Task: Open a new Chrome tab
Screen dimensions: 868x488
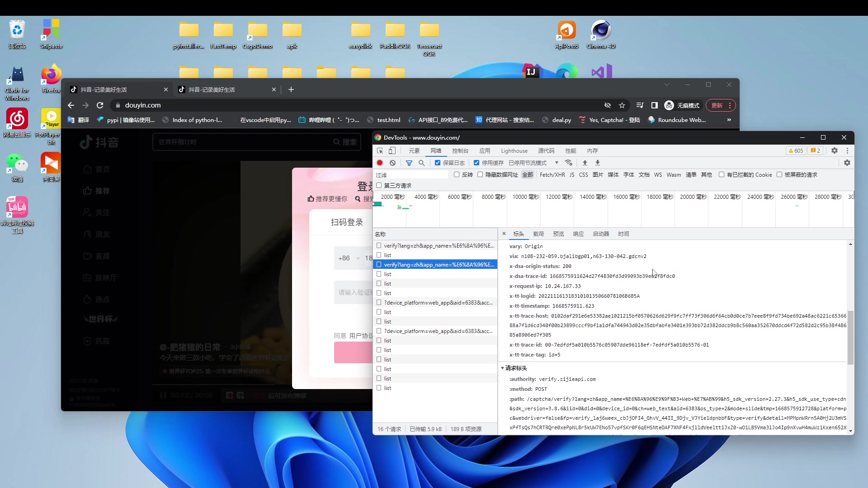Action: pyautogui.click(x=291, y=89)
